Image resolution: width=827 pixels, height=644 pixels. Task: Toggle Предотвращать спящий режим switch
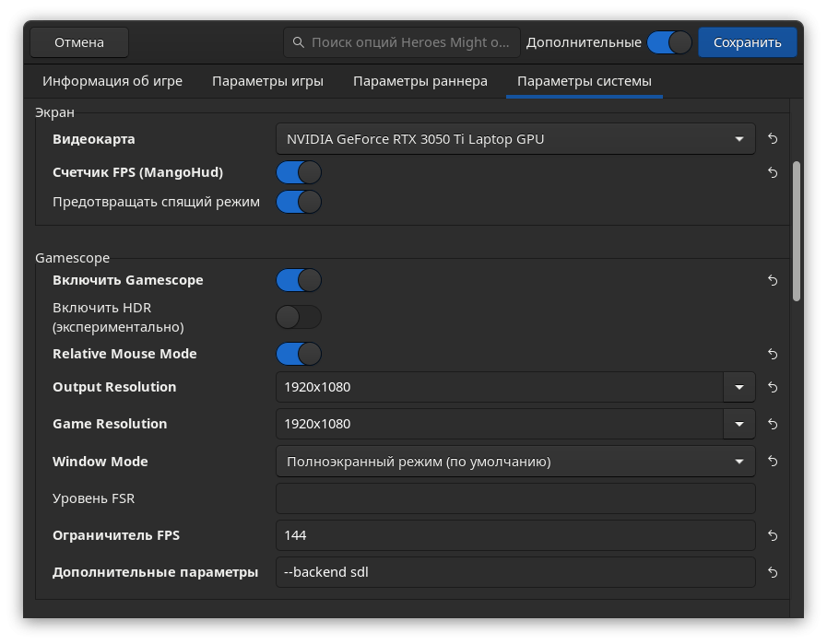coord(299,202)
